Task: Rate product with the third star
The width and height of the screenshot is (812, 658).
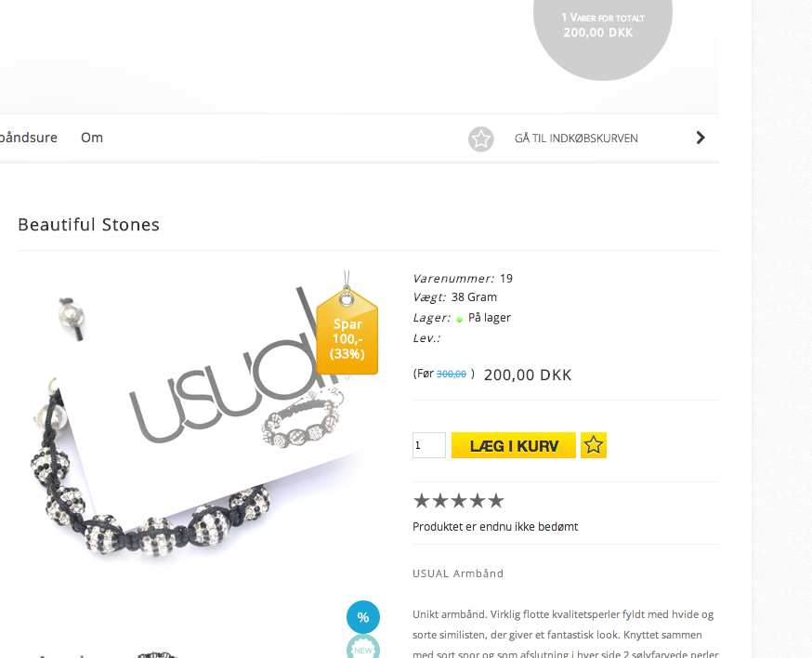Action: pos(459,501)
